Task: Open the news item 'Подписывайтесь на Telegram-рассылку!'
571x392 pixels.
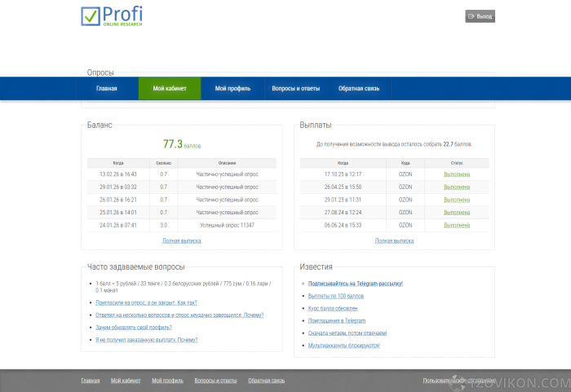Action: (x=356, y=284)
